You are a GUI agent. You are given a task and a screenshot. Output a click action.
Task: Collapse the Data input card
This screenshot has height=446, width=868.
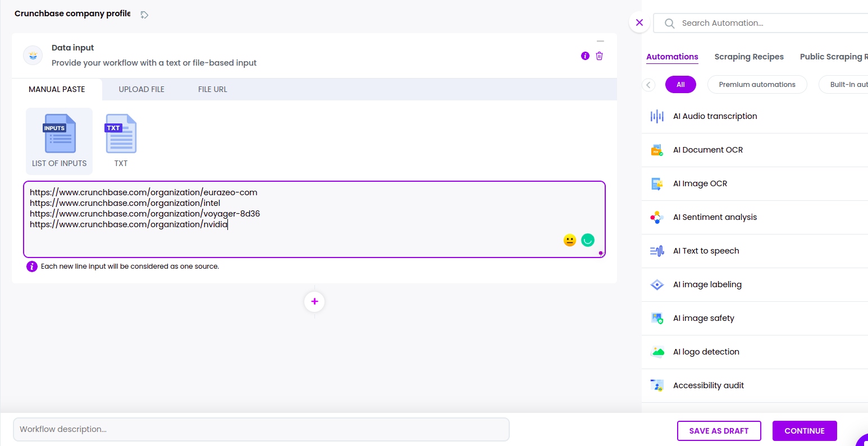tap(600, 41)
